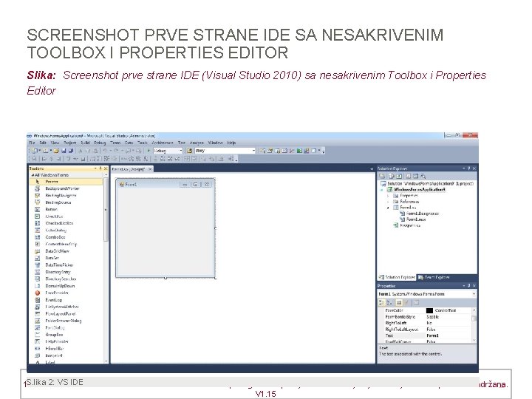Viewport: 532px width, 399px height.
Task: Pick the DirectorySearcher control in the Toolbox
Action: [x=66, y=279]
